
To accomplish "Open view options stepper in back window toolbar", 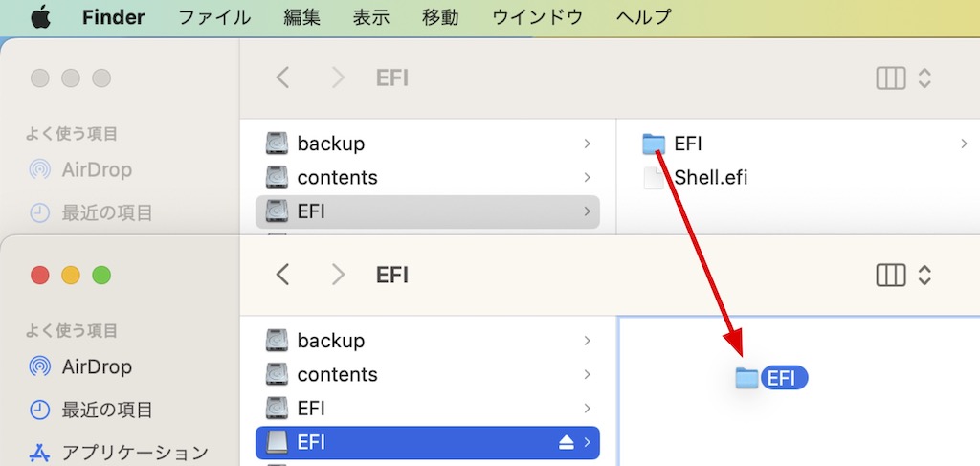I will click(x=924, y=78).
